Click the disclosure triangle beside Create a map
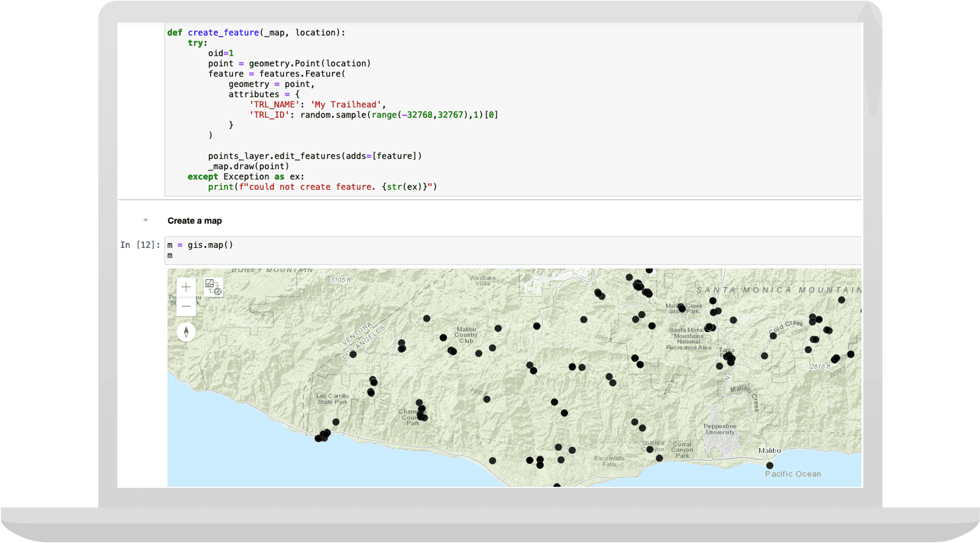Screen dimensions: 980x543 [146, 220]
